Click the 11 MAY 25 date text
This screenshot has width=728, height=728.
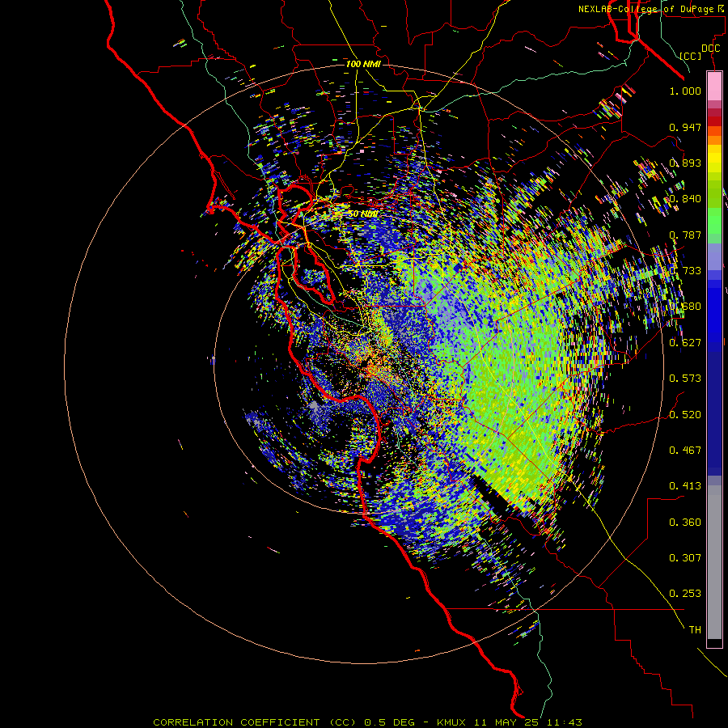tap(506, 722)
